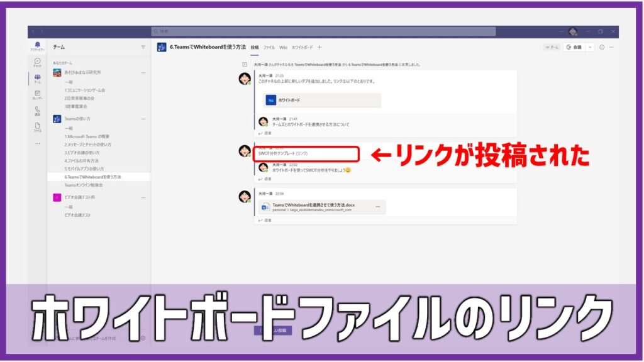Viewport: 644px width, 362px height.
Task: Show more apps via left rail ellipsis
Action: point(37,144)
